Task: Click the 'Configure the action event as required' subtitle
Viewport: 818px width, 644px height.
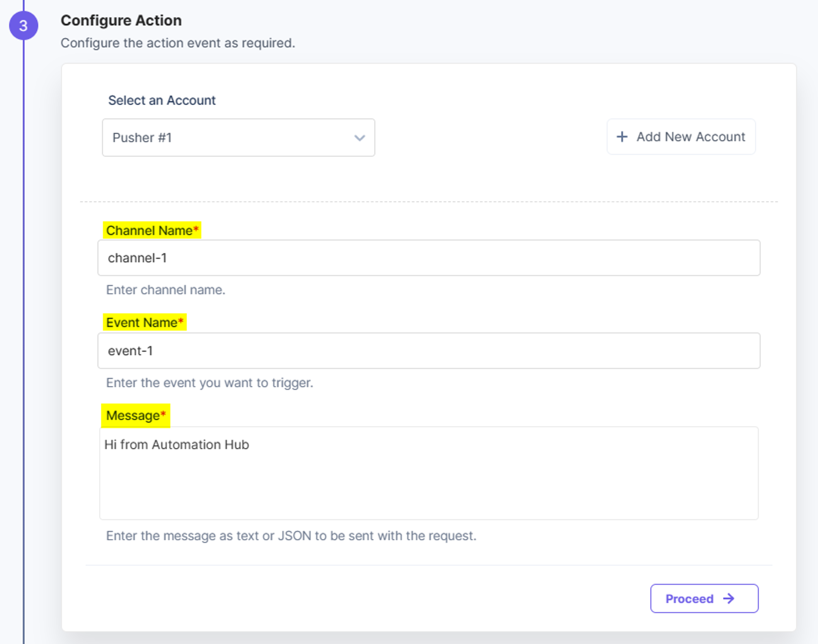Action: (177, 43)
